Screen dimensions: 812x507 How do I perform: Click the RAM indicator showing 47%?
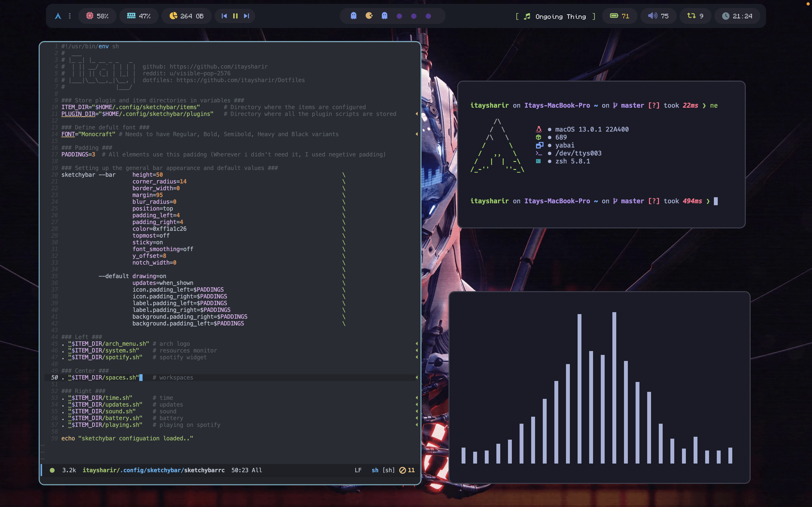pos(138,16)
